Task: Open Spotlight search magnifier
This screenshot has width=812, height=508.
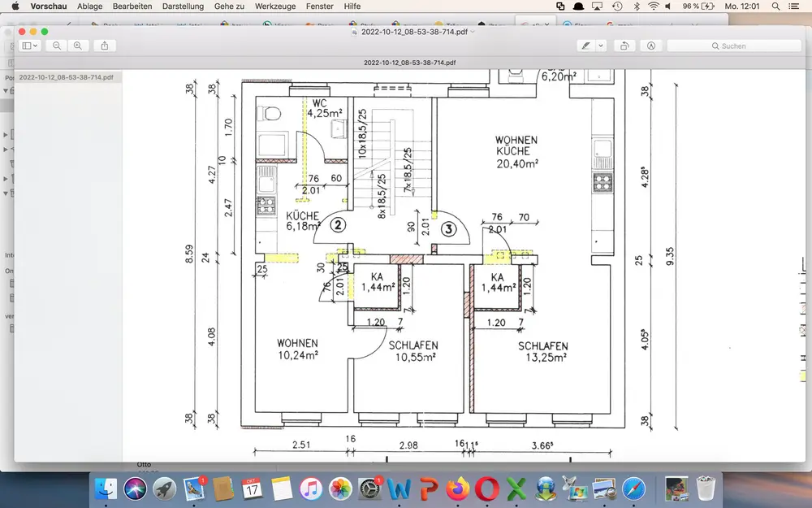Action: [x=775, y=7]
